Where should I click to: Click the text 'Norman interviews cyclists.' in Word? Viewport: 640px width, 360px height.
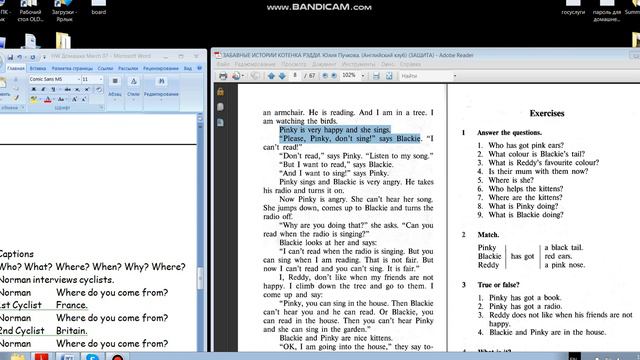pos(57,280)
